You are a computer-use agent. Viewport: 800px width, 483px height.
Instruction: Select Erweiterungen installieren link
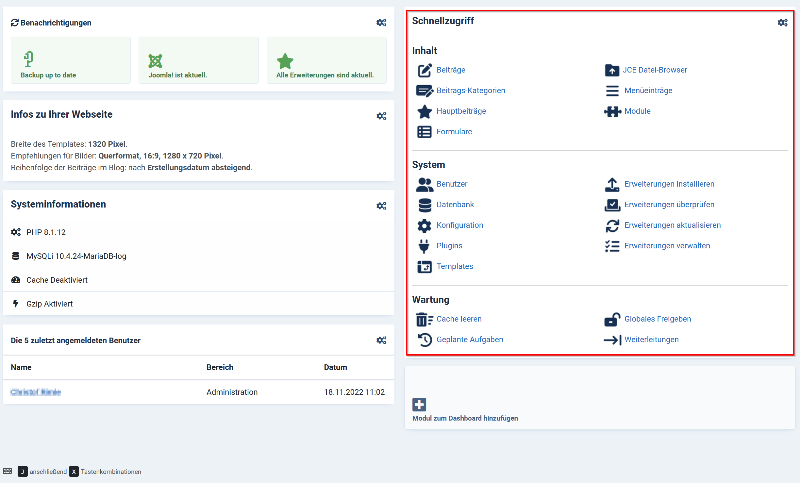click(669, 184)
